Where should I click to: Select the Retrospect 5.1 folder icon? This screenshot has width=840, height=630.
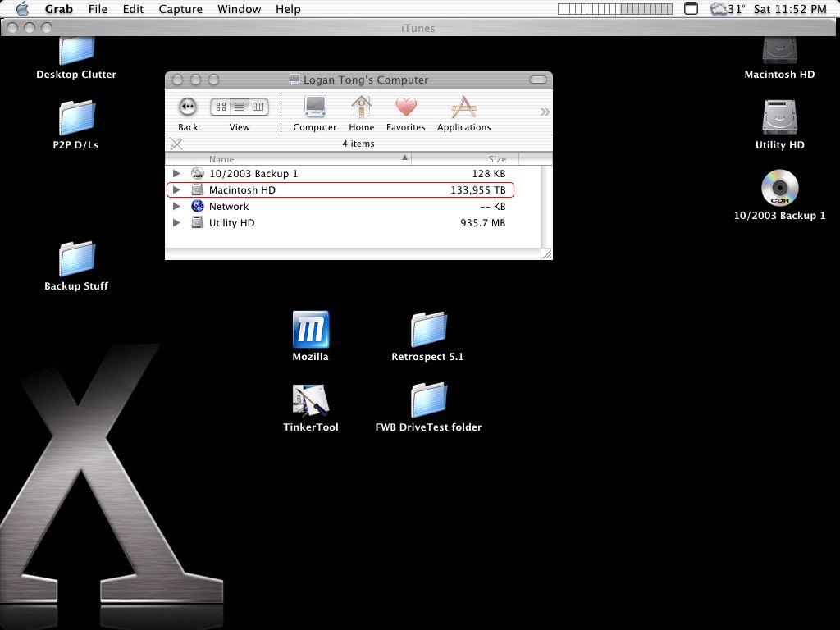tap(428, 330)
